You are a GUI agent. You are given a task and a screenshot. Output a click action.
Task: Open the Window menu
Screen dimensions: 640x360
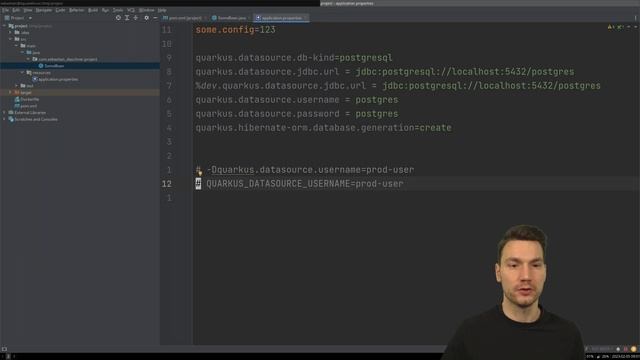point(147,10)
